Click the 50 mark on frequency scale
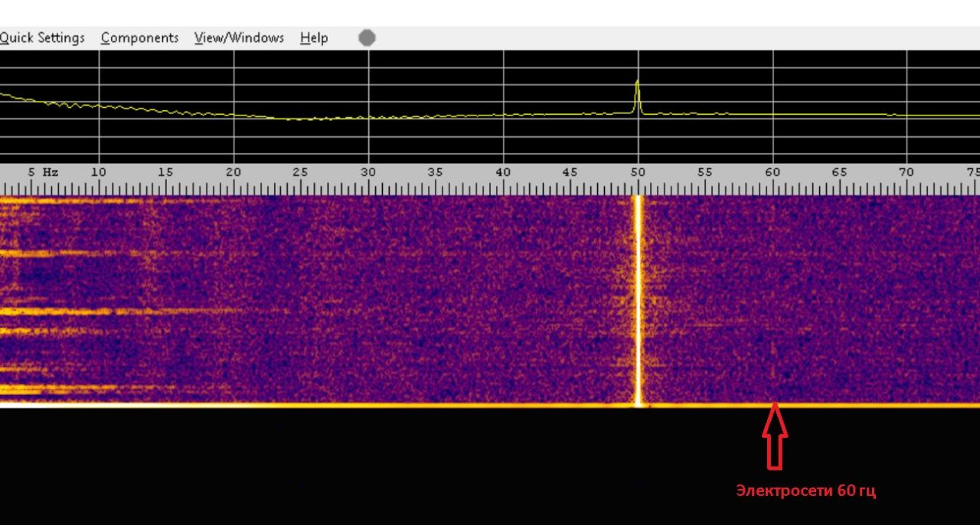The image size is (980, 525). point(638,173)
